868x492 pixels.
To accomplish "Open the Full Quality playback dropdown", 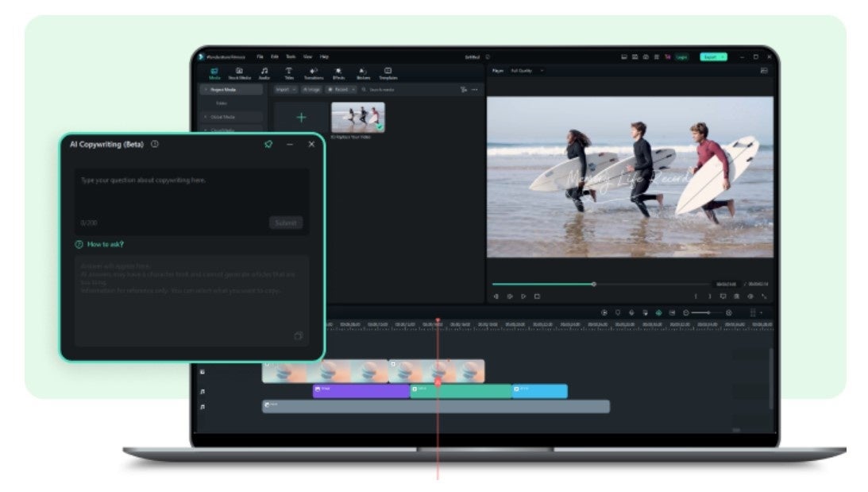I will (x=527, y=71).
